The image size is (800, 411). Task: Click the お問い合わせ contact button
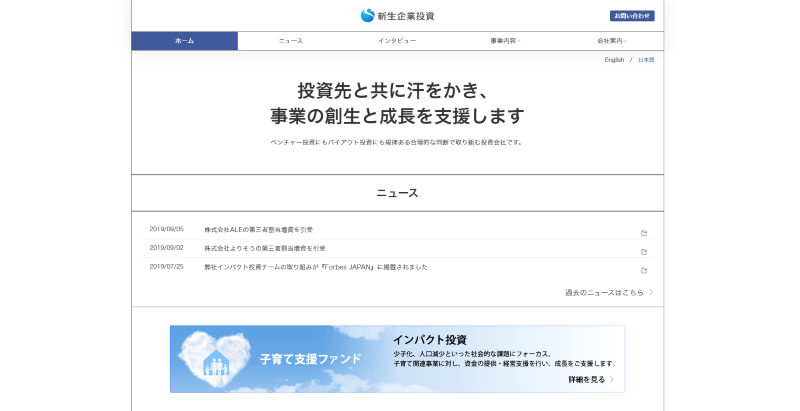632,16
